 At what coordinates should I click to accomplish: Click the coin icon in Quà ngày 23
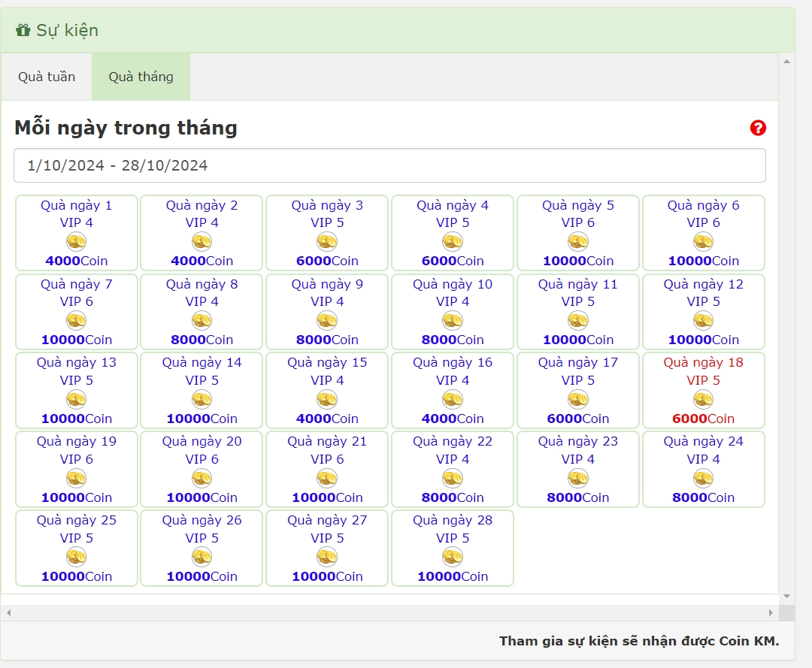coord(577,478)
